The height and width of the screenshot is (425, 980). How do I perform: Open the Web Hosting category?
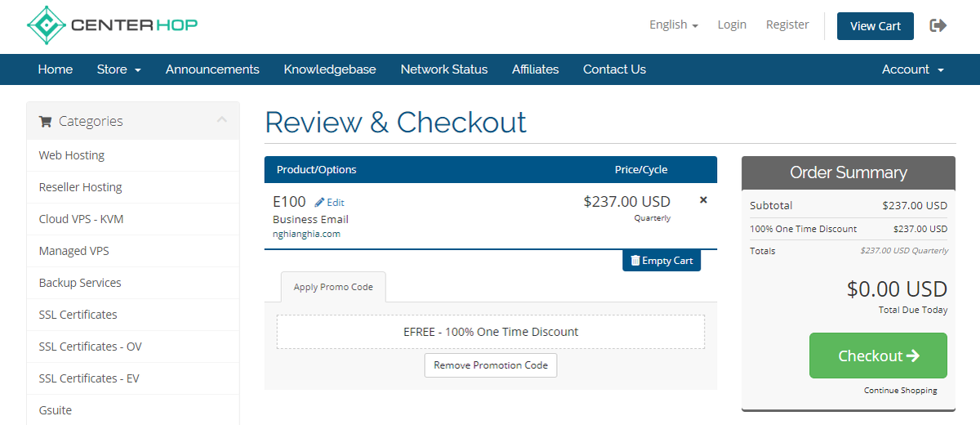point(133,155)
